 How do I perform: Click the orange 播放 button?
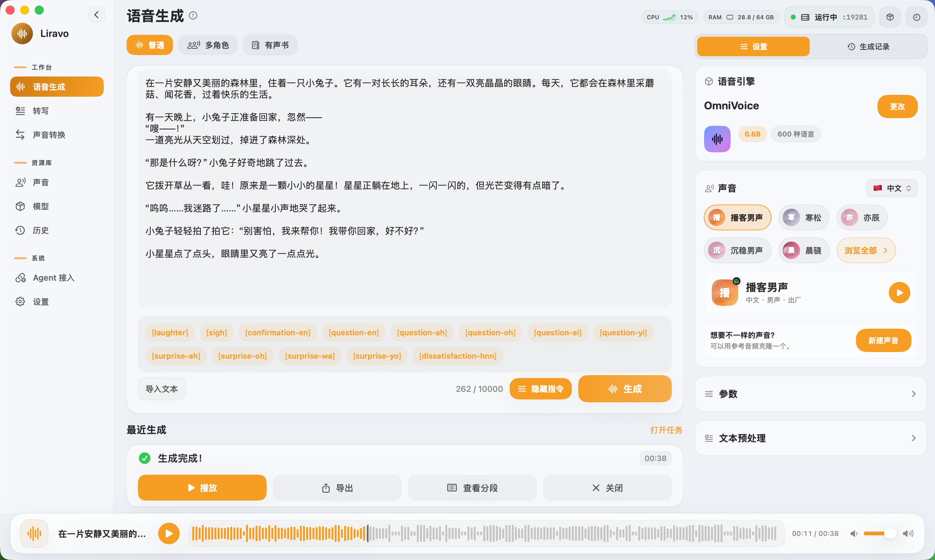pos(202,488)
